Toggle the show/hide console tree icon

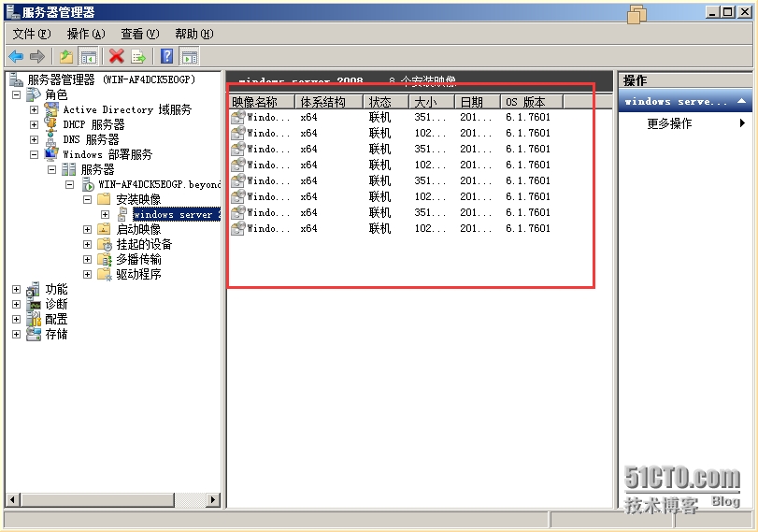click(x=89, y=57)
